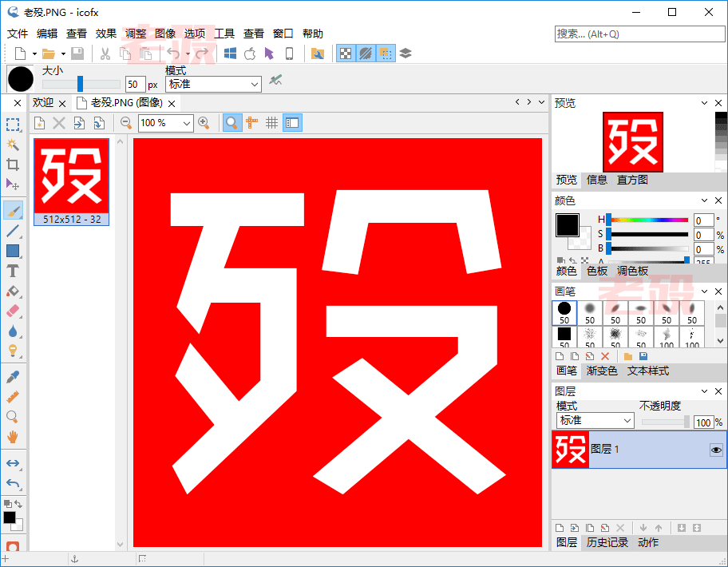Open the layer 模式 标准 dropdown
This screenshot has height=567, width=728.
[595, 421]
